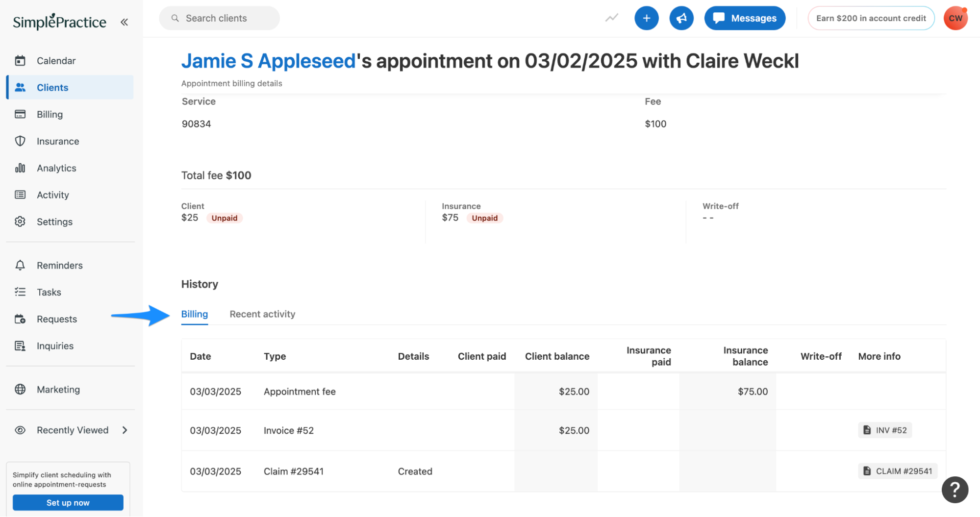This screenshot has height=517, width=980.
Task: Click the Total fee $100 line
Action: (216, 175)
